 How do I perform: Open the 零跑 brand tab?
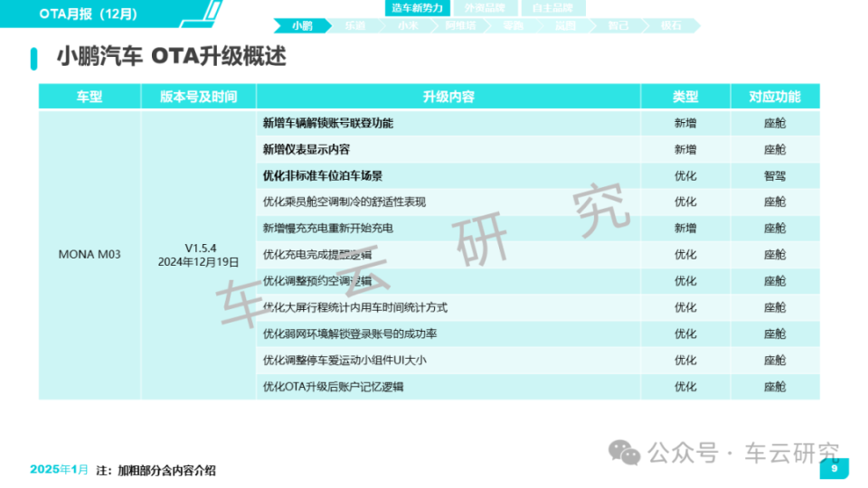click(x=514, y=25)
